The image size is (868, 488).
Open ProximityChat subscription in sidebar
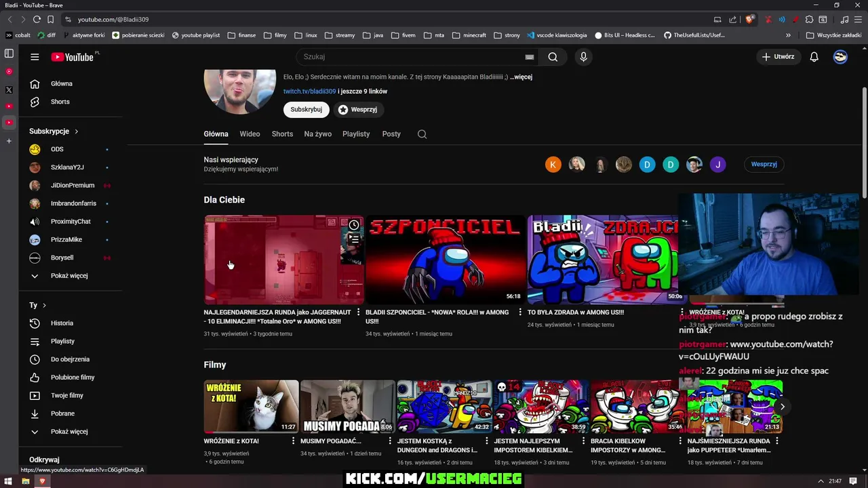point(70,222)
